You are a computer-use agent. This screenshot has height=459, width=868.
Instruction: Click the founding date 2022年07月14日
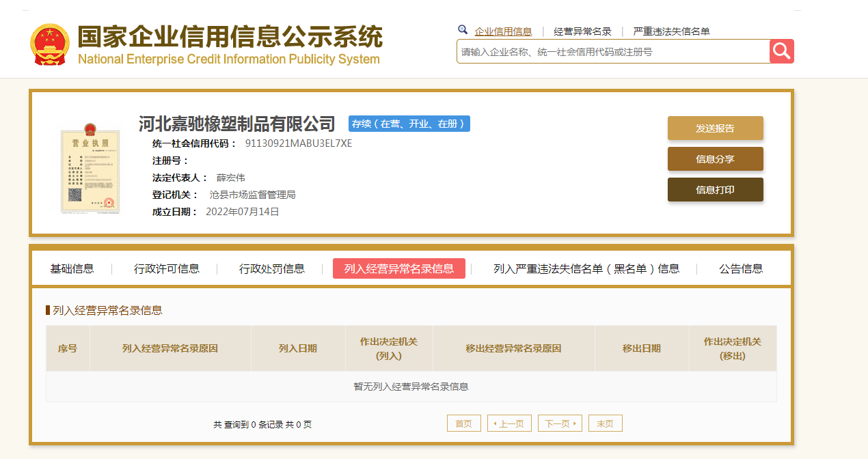tap(243, 212)
